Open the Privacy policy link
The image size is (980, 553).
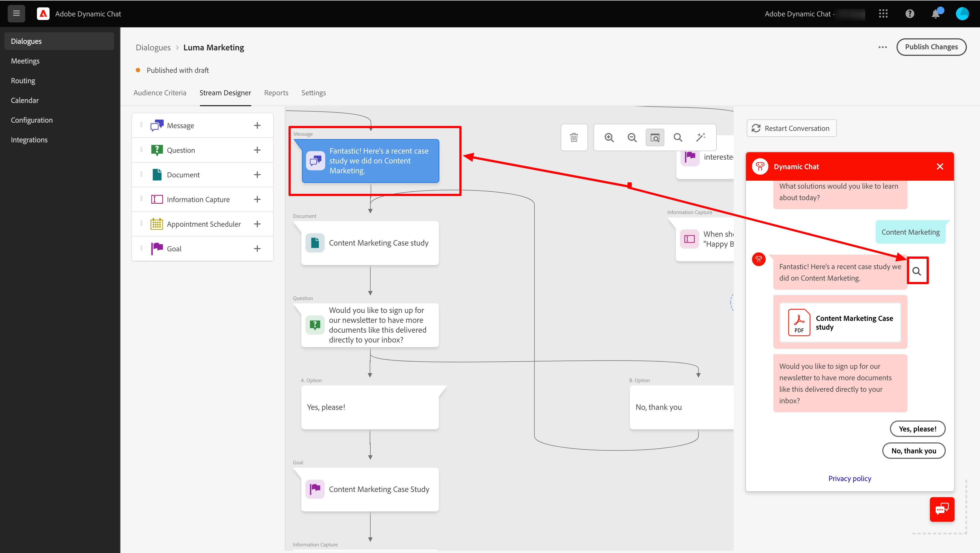click(849, 479)
